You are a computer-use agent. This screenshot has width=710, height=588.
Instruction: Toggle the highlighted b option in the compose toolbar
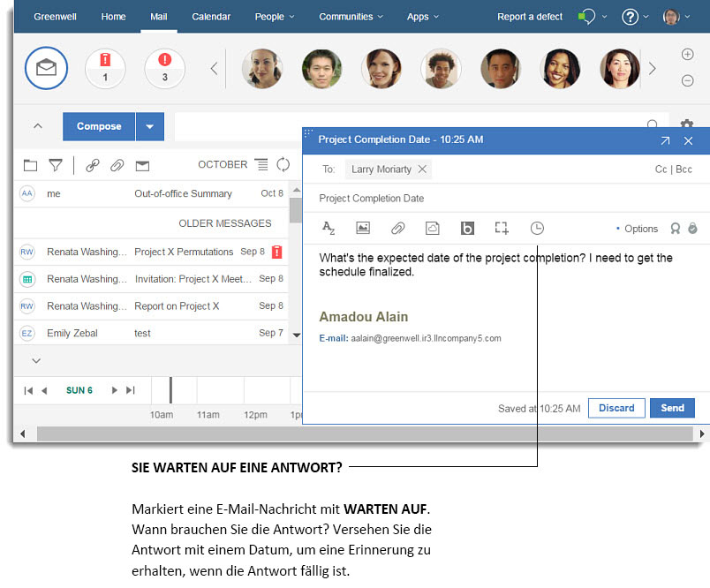(467, 228)
